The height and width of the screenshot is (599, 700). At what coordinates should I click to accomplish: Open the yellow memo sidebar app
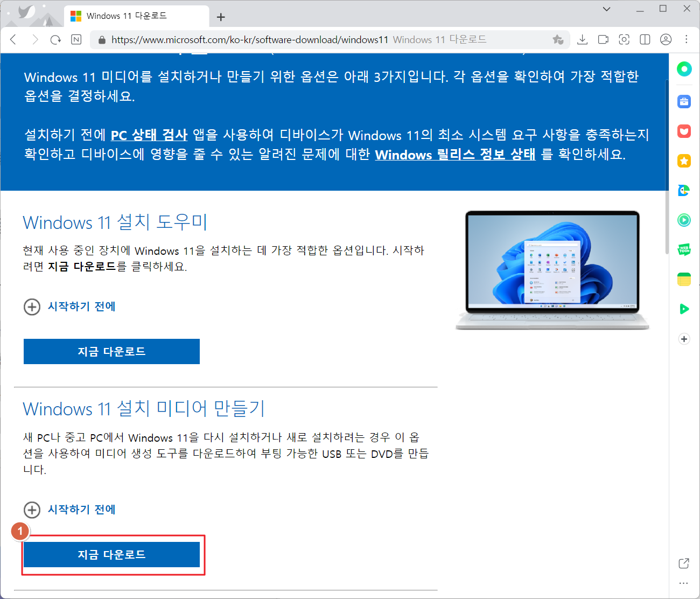coord(684,279)
